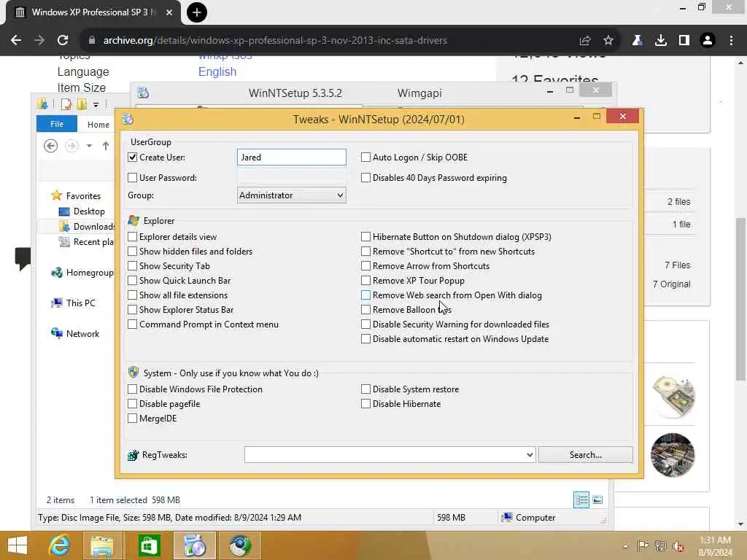
Task: Click Explorer back navigation arrow
Action: coord(50,146)
